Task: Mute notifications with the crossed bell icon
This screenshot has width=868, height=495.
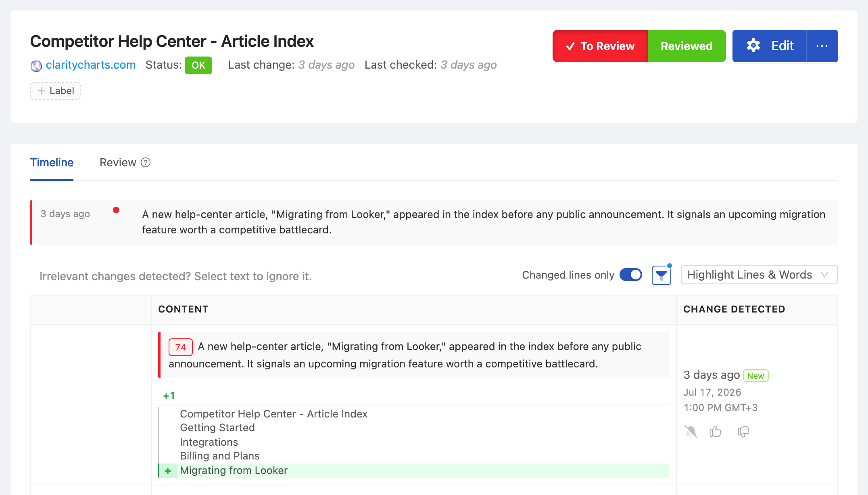Action: click(691, 432)
